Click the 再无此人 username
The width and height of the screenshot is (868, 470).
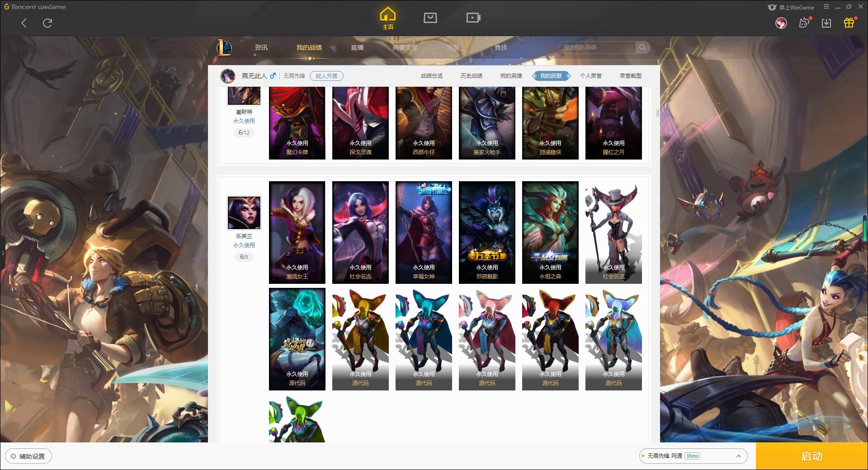point(254,76)
